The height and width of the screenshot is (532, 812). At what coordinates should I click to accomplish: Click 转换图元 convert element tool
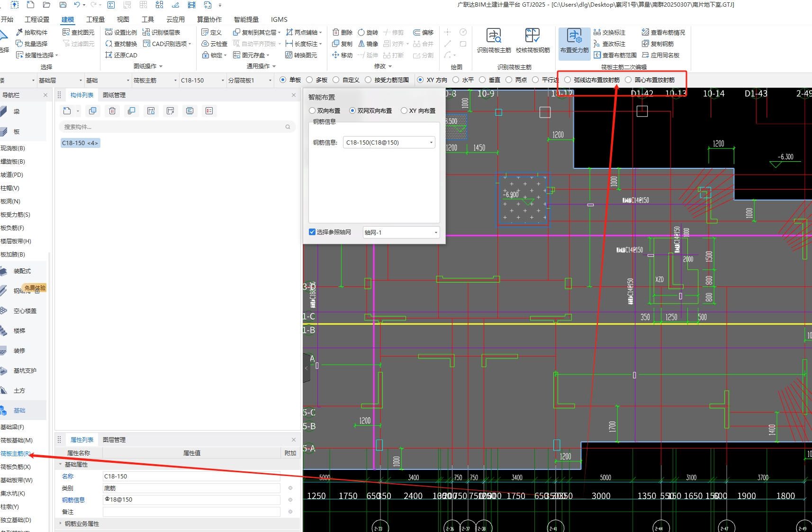click(x=301, y=55)
